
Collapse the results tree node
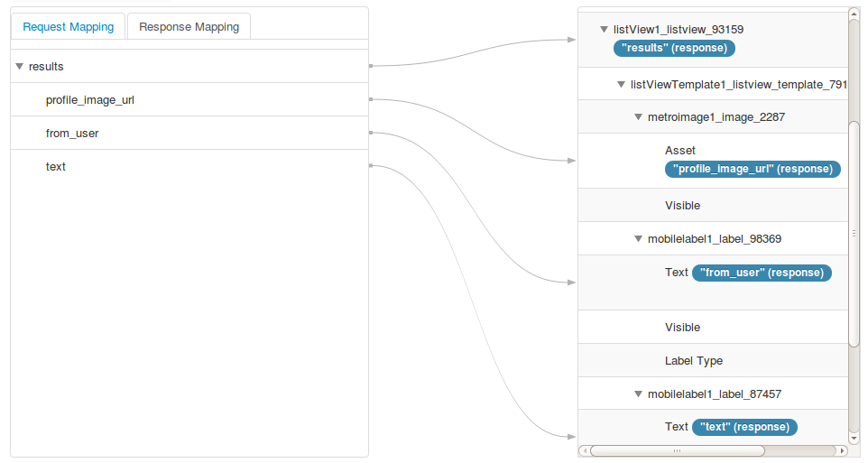[x=19, y=66]
